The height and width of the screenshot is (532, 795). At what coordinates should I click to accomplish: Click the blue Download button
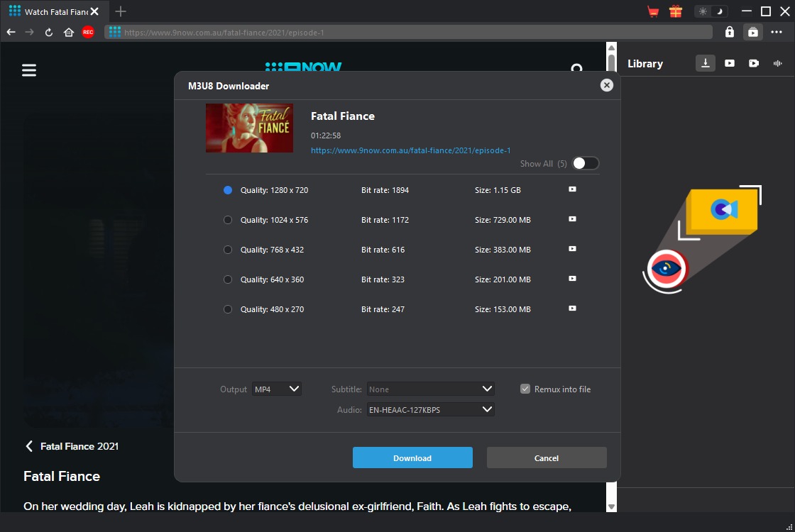click(412, 458)
